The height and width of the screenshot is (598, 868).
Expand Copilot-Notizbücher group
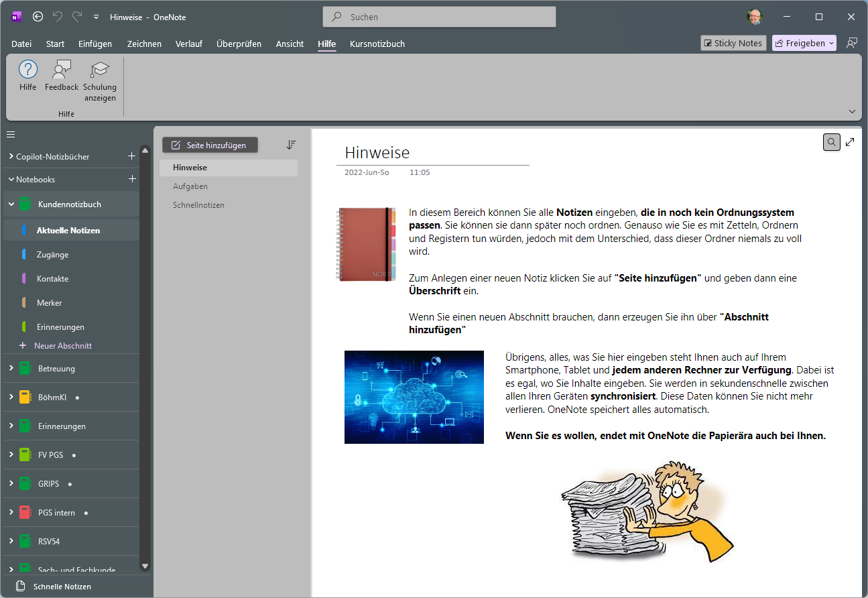point(11,156)
